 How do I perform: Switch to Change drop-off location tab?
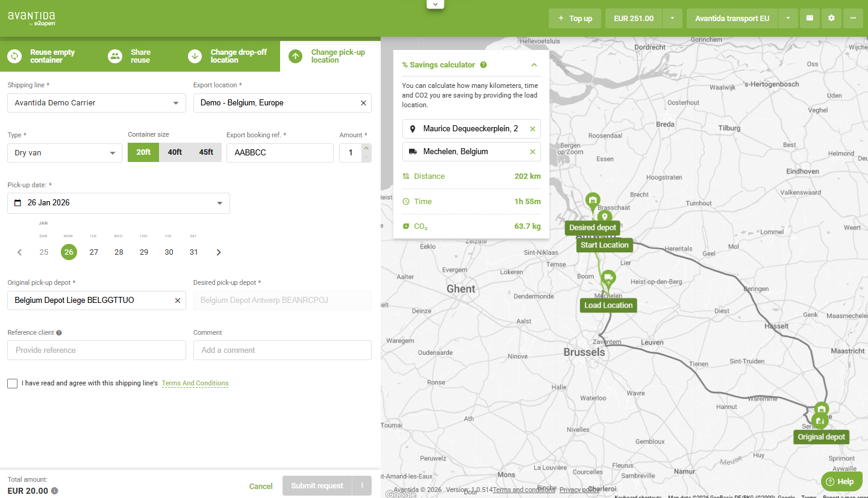coord(230,56)
